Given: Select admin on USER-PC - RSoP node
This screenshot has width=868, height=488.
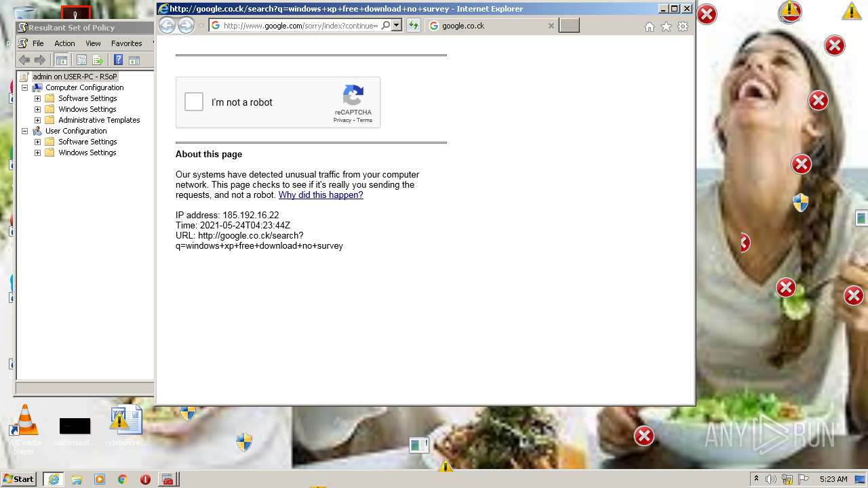Looking at the screenshot, I should point(75,77).
